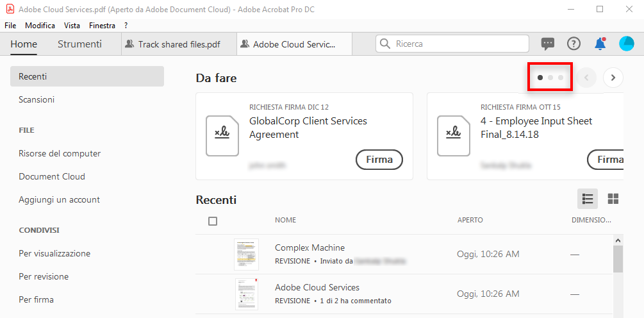Go to previous Da fare cards
Image resolution: width=644 pixels, height=318 pixels.
coord(586,78)
